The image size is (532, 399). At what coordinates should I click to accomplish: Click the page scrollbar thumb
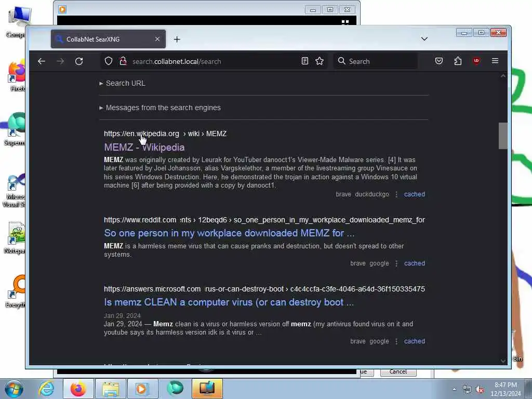coord(503,136)
